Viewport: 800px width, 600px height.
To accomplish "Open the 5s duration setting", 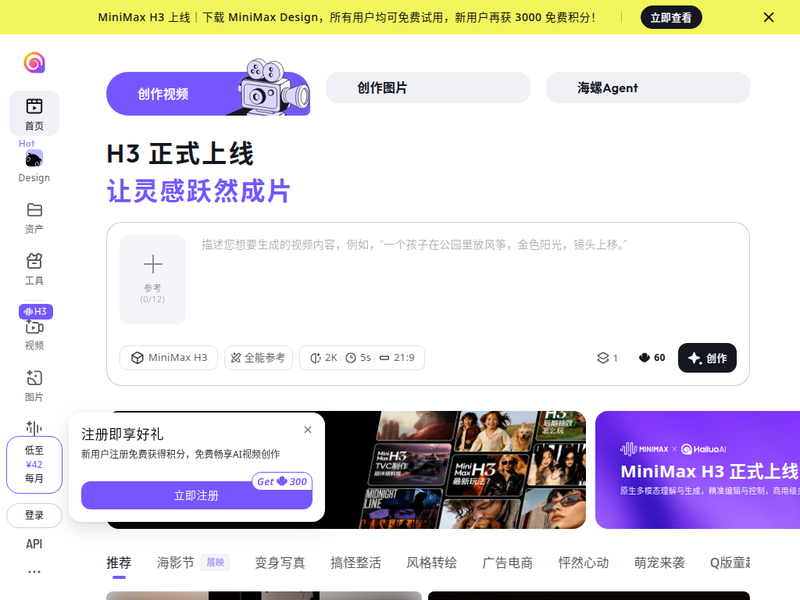I will 358,358.
